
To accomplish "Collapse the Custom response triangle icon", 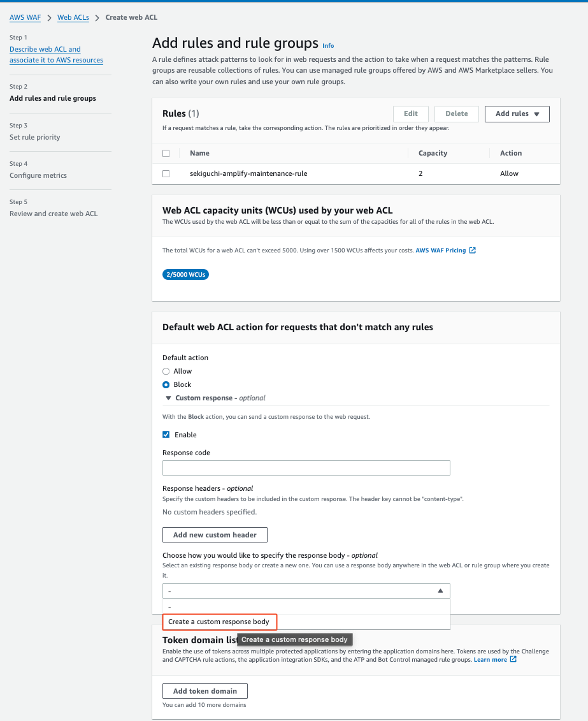I will [x=168, y=398].
